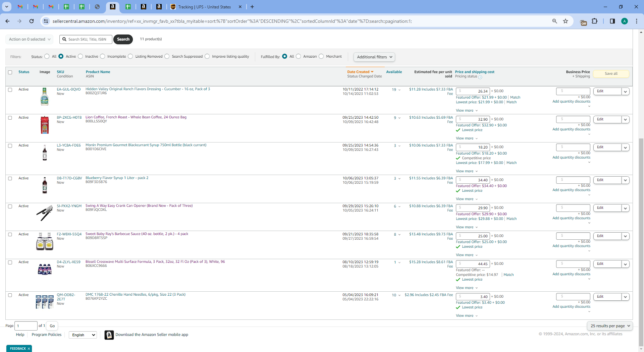Expand View more for Monin Blackcurrant Syrup
Screen dimensions: 644x352
click(467, 171)
